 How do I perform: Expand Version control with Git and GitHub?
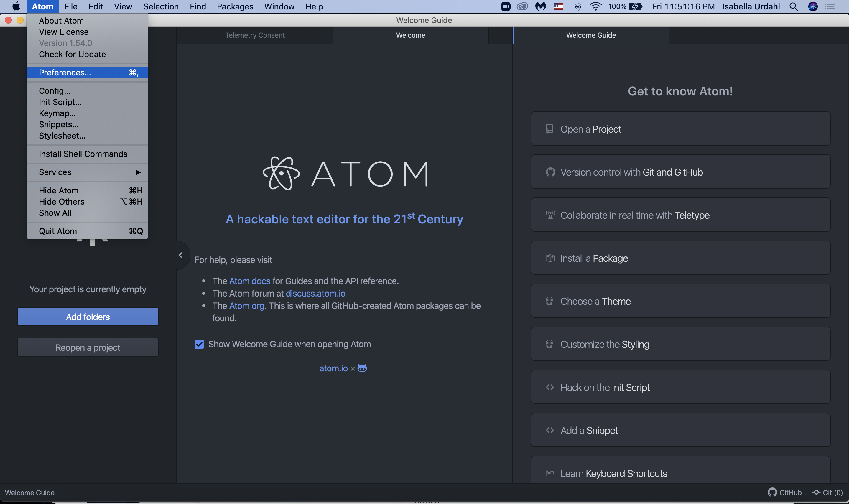pyautogui.click(x=680, y=172)
